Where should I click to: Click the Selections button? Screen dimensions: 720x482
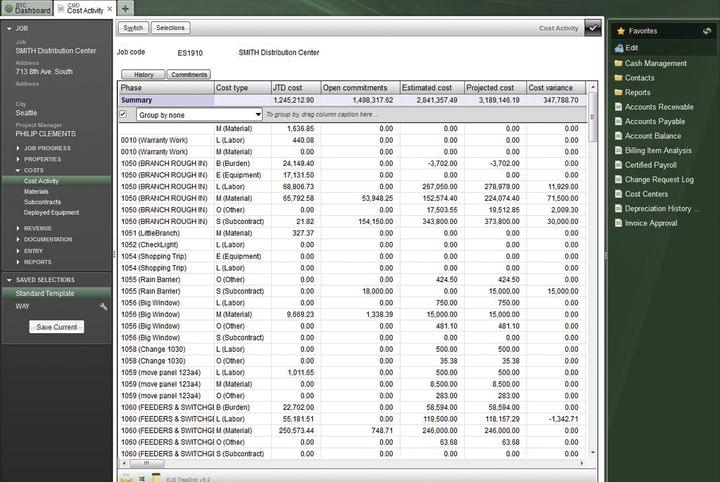(x=170, y=28)
